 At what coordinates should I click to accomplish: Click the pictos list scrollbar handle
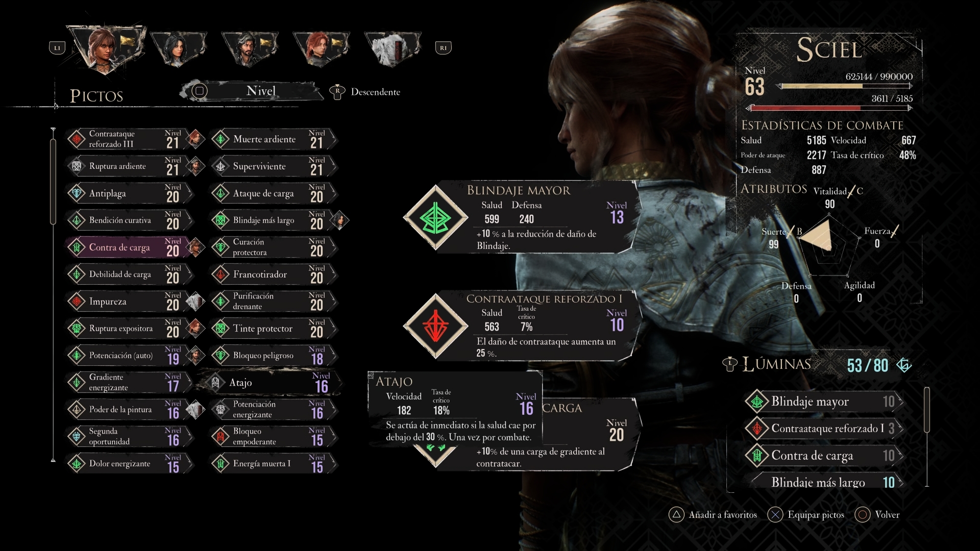click(x=53, y=181)
